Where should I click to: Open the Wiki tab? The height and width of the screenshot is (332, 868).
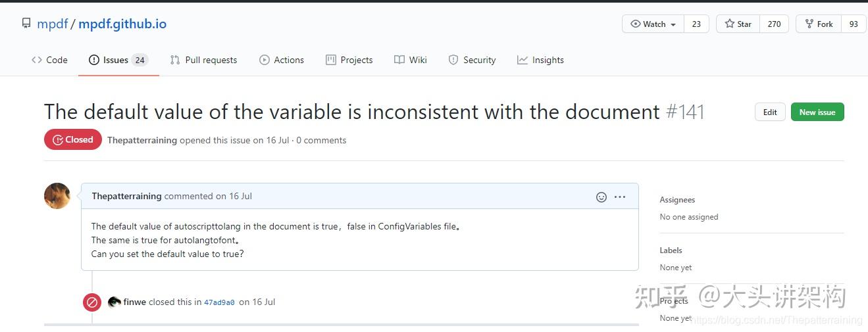point(411,60)
